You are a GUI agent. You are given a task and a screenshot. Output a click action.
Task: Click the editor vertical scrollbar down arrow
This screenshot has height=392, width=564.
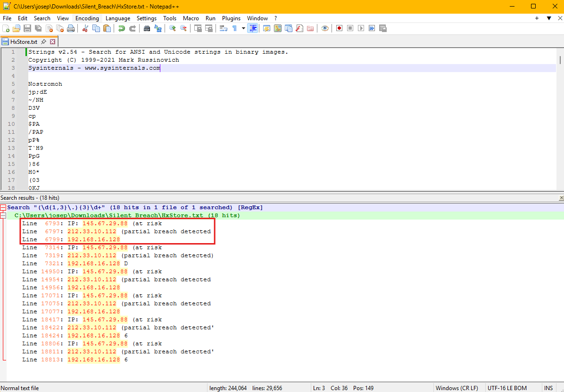click(x=560, y=187)
